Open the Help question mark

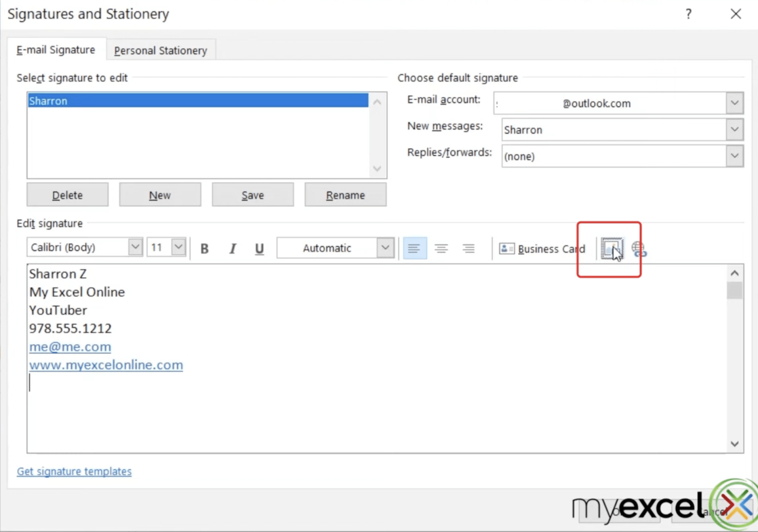point(688,14)
